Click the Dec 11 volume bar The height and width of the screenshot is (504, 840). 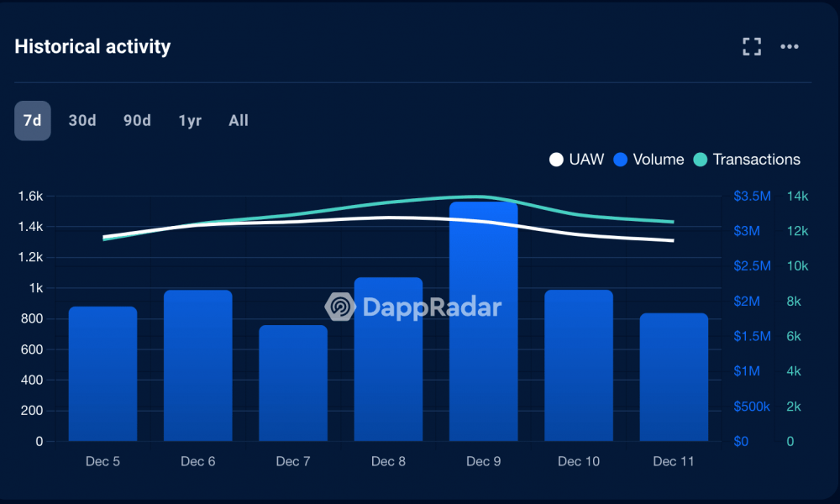pyautogui.click(x=674, y=377)
